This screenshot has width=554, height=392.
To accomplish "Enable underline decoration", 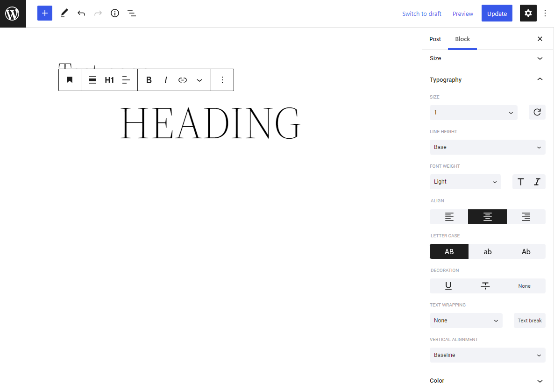I will click(x=448, y=286).
